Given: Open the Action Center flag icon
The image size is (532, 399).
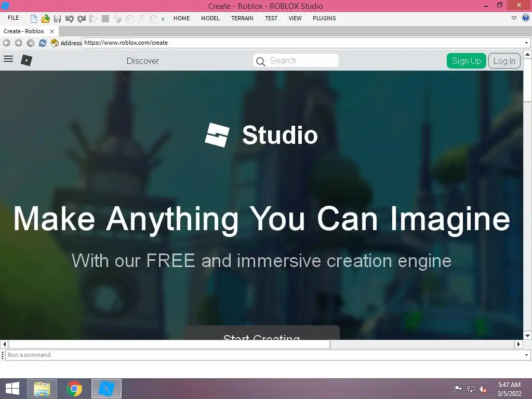Looking at the screenshot, I should (458, 389).
